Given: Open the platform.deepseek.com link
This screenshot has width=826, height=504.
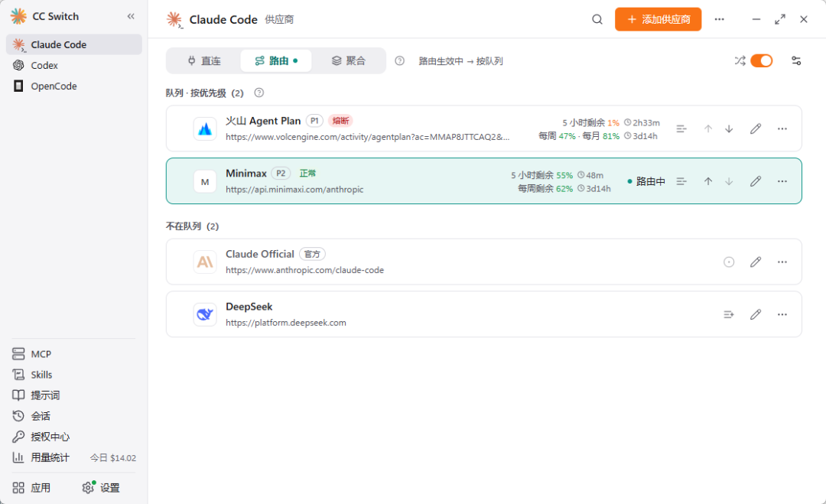Looking at the screenshot, I should click(286, 323).
